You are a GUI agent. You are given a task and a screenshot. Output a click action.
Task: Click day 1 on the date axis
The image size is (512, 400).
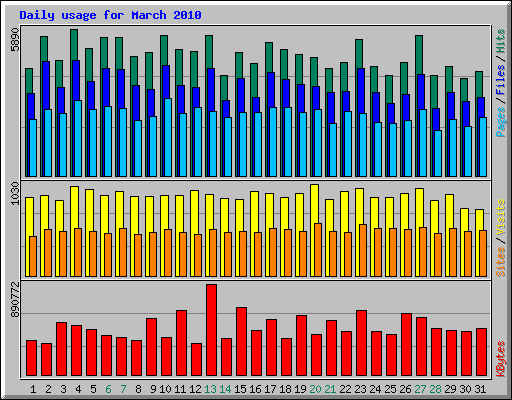33,389
